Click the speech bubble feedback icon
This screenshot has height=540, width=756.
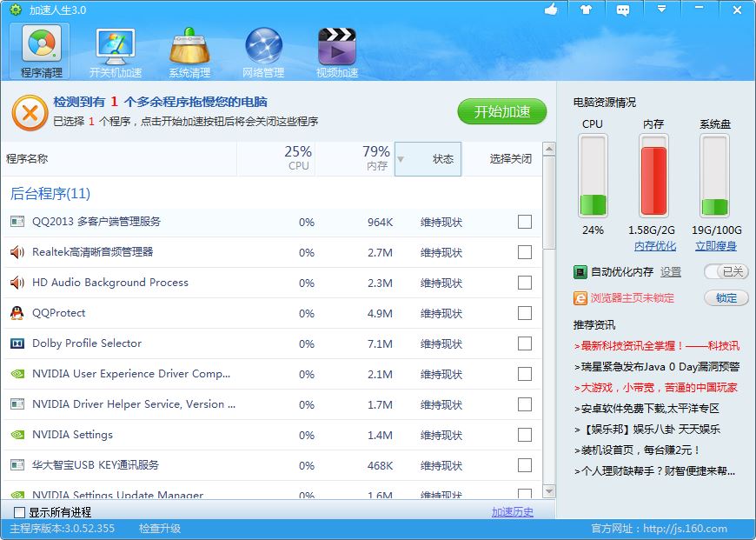point(622,10)
